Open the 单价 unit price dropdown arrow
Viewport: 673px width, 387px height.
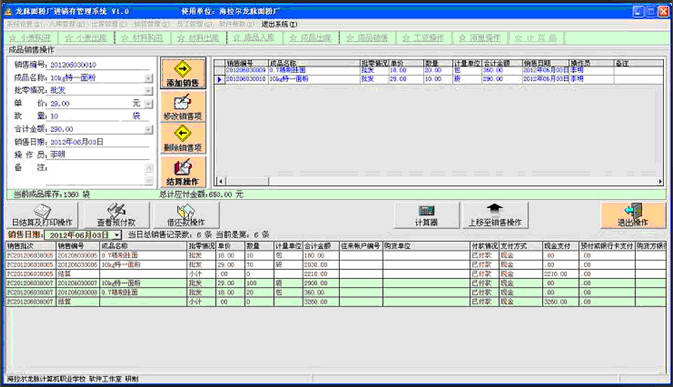pyautogui.click(x=148, y=104)
